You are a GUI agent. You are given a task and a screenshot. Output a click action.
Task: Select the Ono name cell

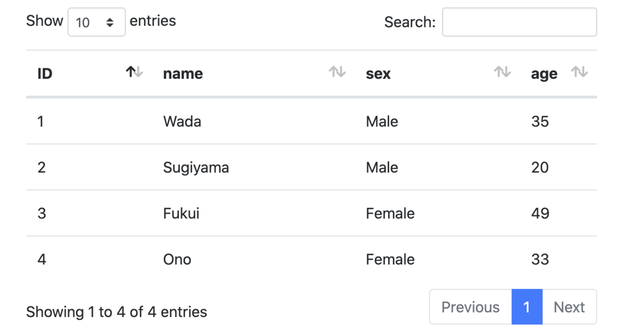click(177, 260)
